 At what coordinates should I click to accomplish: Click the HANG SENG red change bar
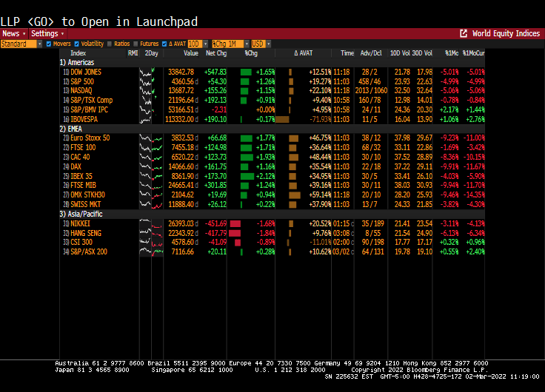point(234,232)
